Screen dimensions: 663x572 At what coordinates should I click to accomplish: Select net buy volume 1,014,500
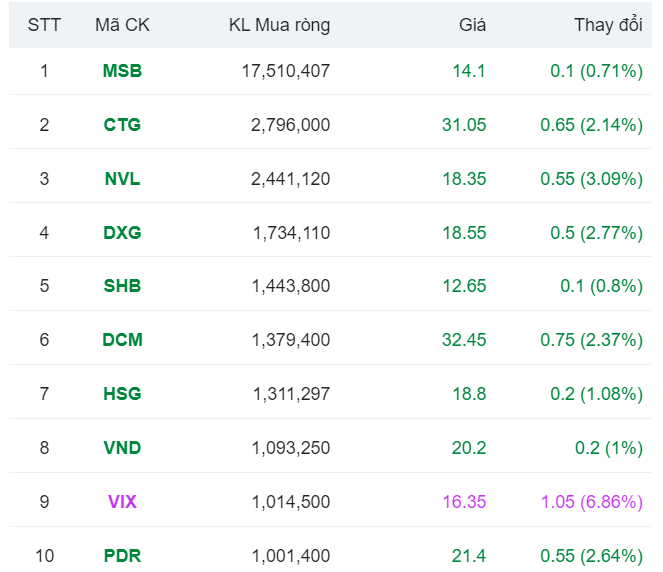(291, 502)
